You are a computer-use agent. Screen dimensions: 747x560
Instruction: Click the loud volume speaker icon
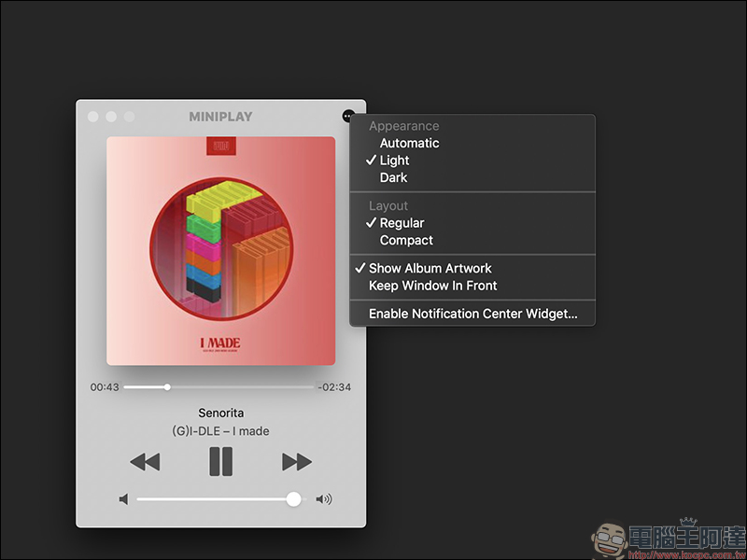324,499
